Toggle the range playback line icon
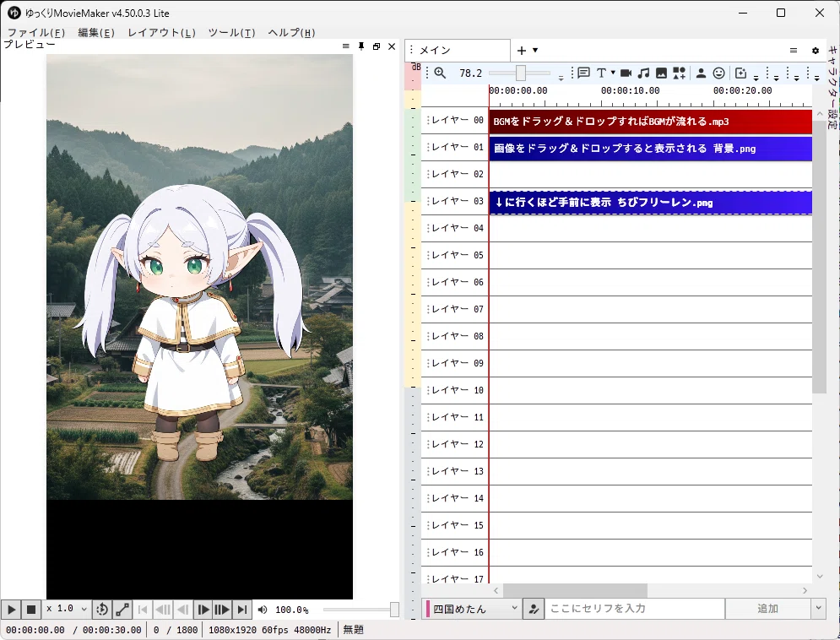 point(122,610)
